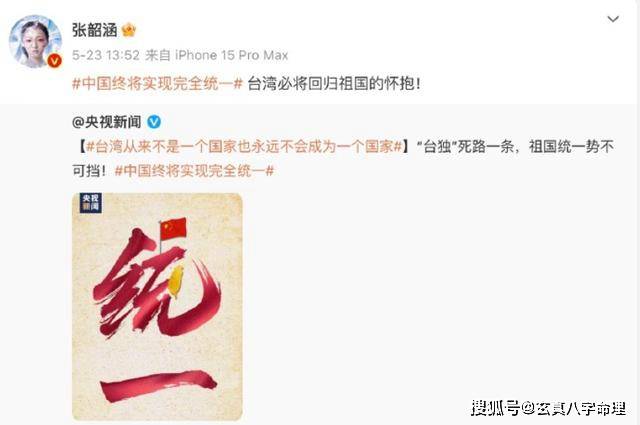Open the #中国终将实现完全统一# hashtag in main post
640x425 pixels.
tap(158, 84)
